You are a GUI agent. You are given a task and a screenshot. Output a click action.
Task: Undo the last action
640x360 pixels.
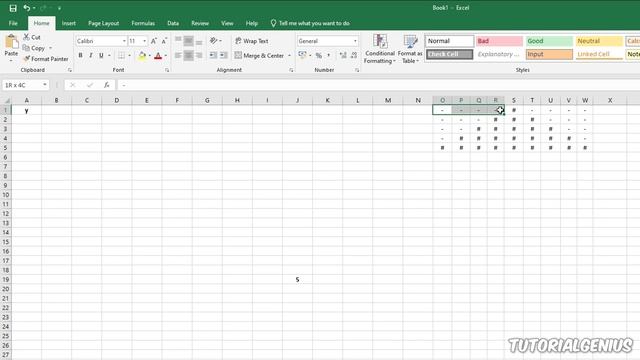pos(27,8)
